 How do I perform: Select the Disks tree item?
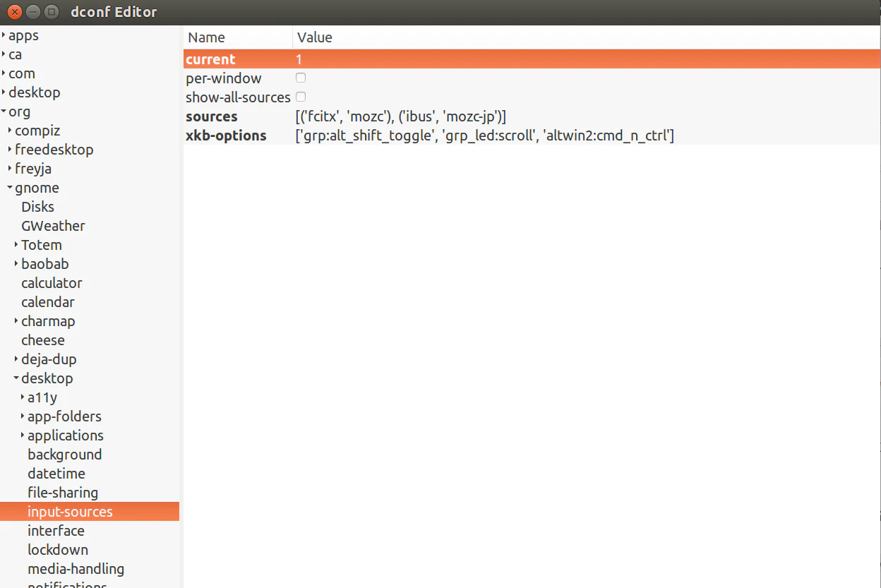[38, 207]
